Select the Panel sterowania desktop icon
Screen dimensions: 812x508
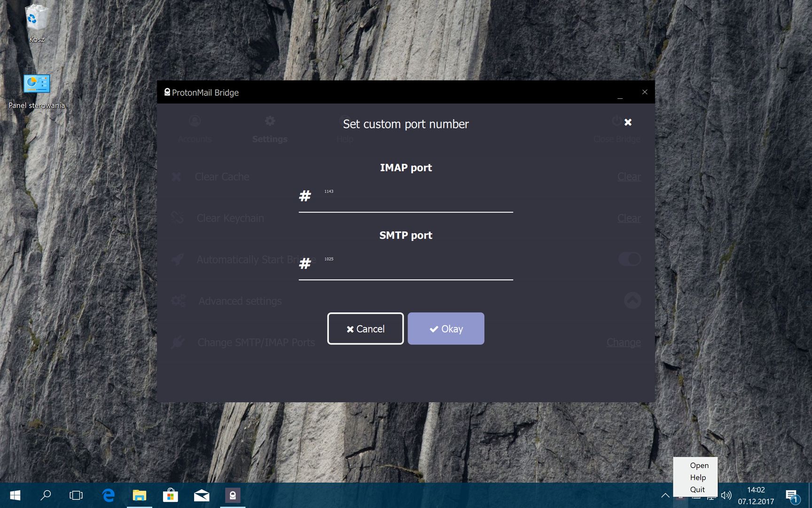(37, 92)
